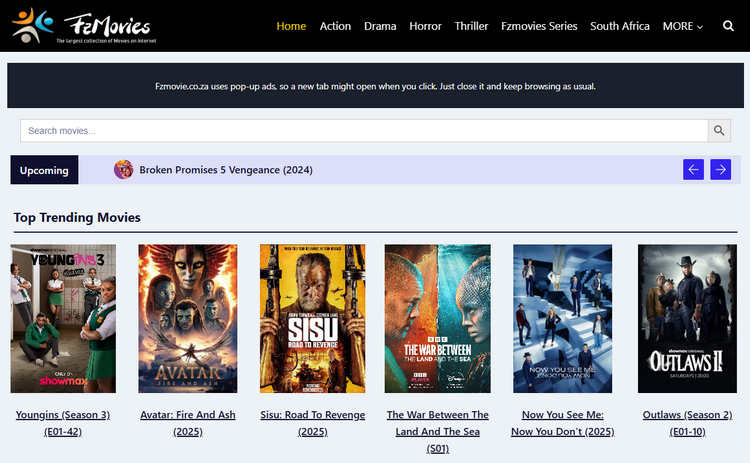Open Fzmovies Series menu item
The width and height of the screenshot is (750, 463).
point(539,26)
